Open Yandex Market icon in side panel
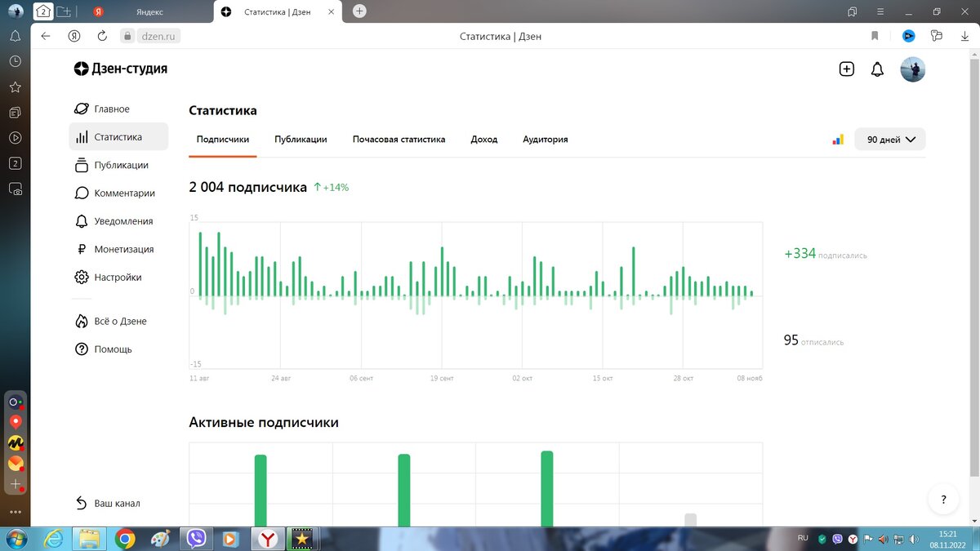Image resolution: width=980 pixels, height=551 pixels. 15,443
